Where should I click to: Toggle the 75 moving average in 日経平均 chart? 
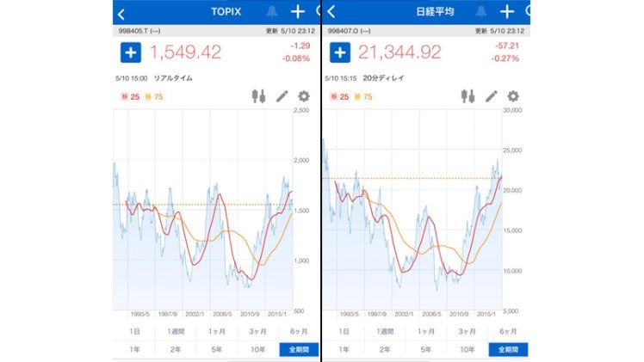coord(363,97)
